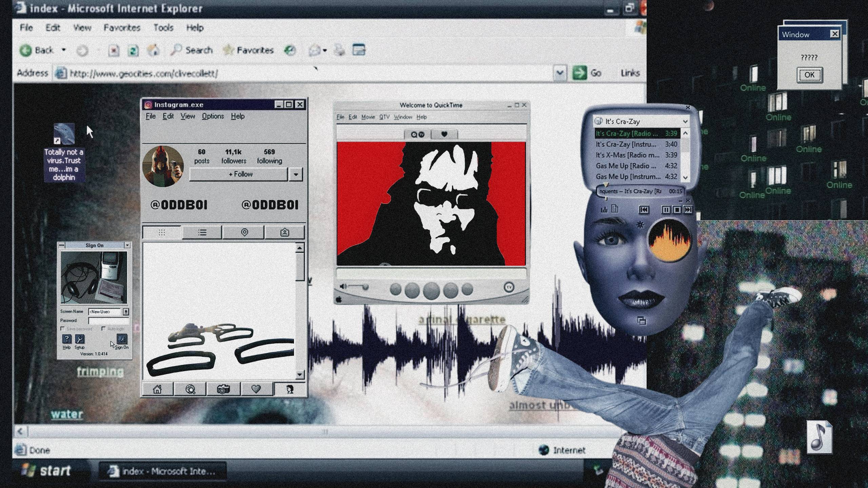The width and height of the screenshot is (868, 488).
Task: Open Instagram search magnifier icon
Action: [190, 389]
